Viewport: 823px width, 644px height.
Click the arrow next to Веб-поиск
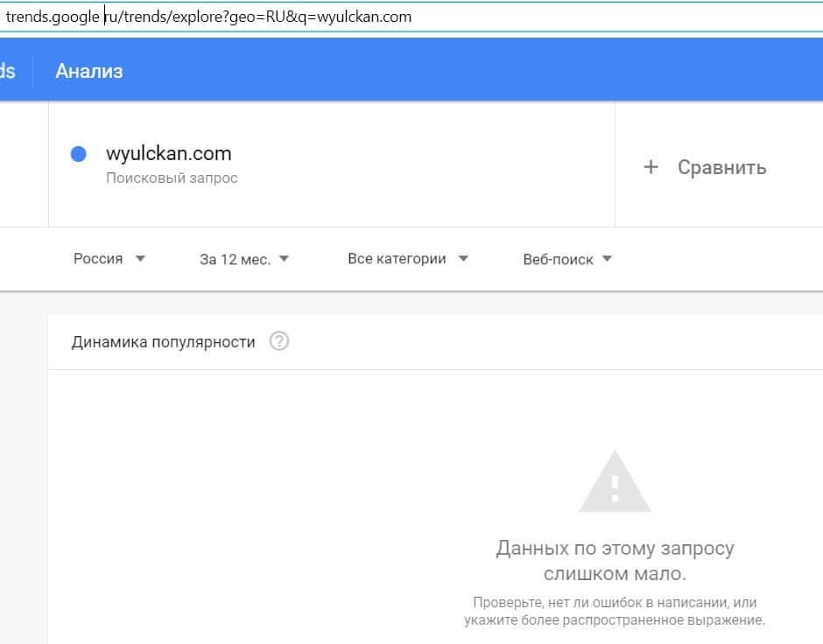[x=607, y=259]
